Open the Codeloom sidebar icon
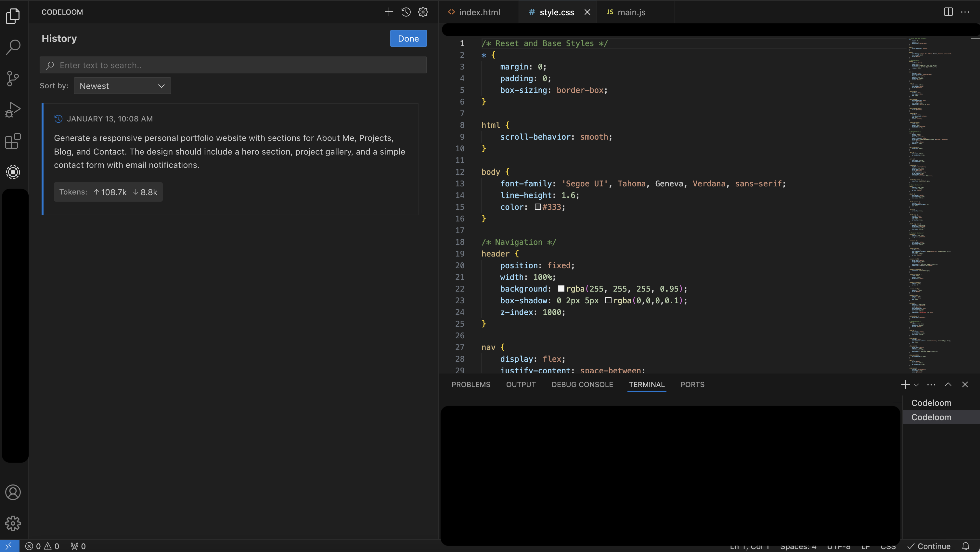980x552 pixels. pyautogui.click(x=13, y=172)
